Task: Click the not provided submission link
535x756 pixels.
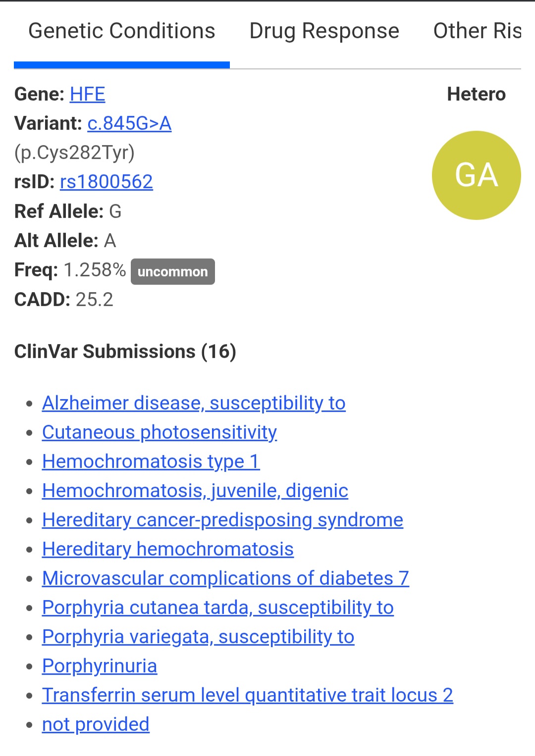Action: 96,724
